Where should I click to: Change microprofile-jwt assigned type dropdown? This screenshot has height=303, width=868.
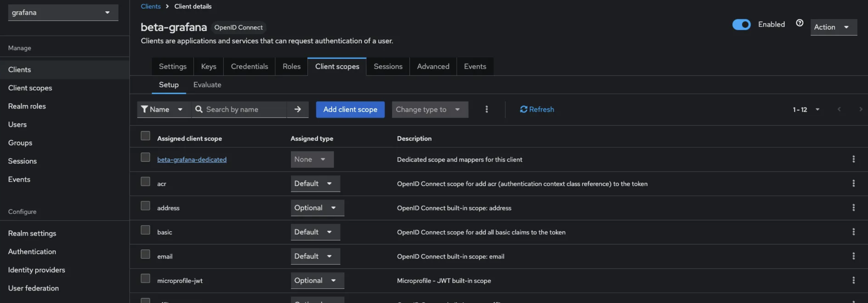point(318,280)
